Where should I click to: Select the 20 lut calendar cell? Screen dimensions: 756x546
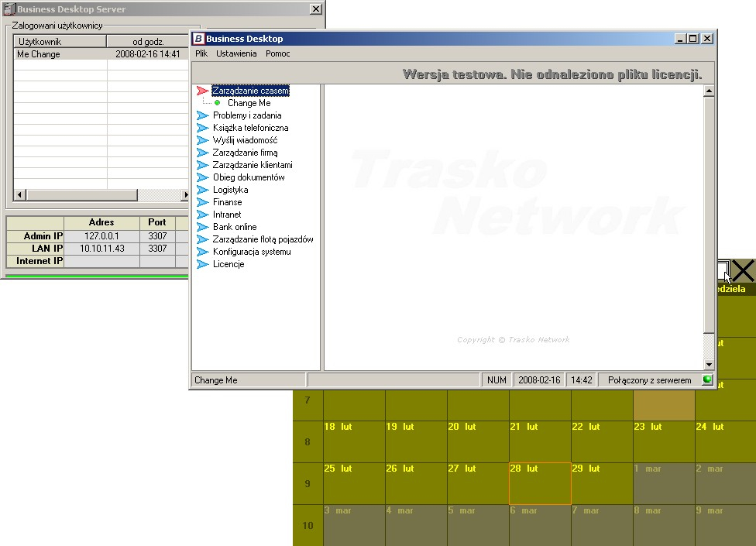[478, 441]
